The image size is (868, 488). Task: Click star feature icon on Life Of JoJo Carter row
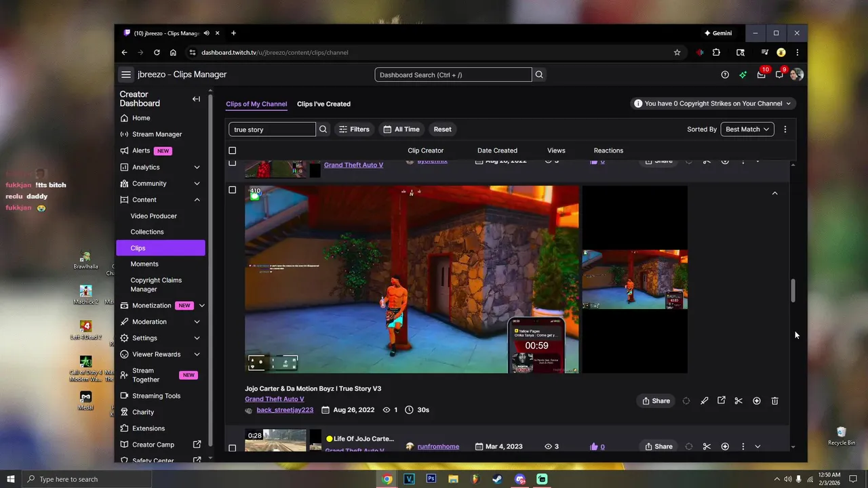pos(725,447)
